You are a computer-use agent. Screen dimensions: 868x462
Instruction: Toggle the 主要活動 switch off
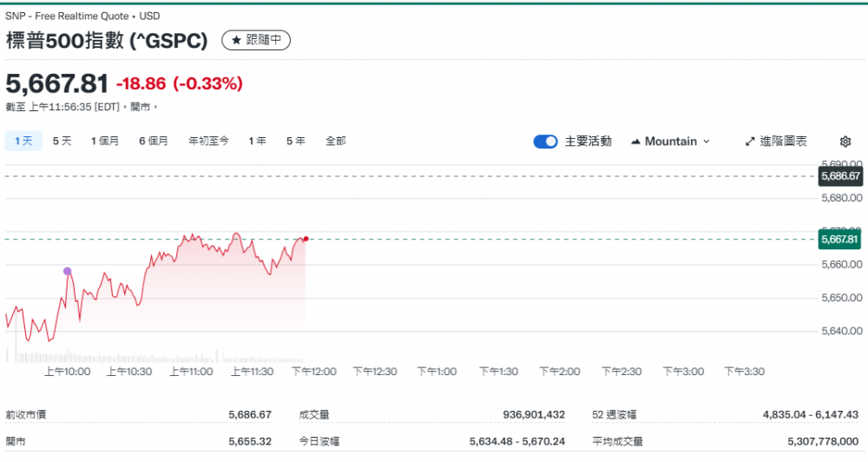(545, 142)
